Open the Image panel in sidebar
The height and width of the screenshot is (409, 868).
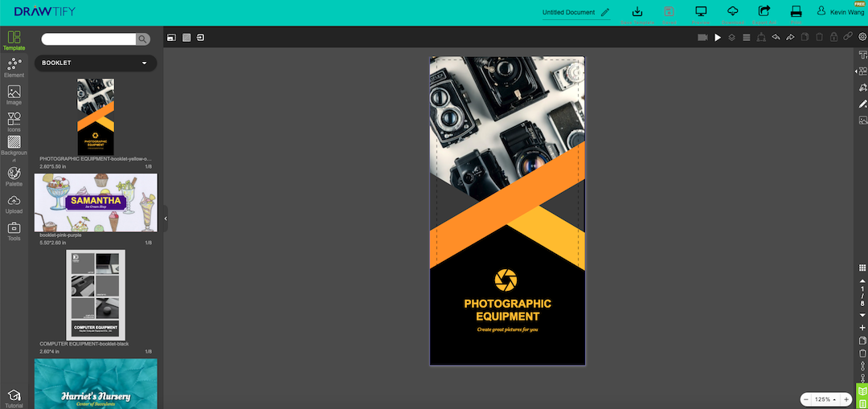tap(14, 95)
